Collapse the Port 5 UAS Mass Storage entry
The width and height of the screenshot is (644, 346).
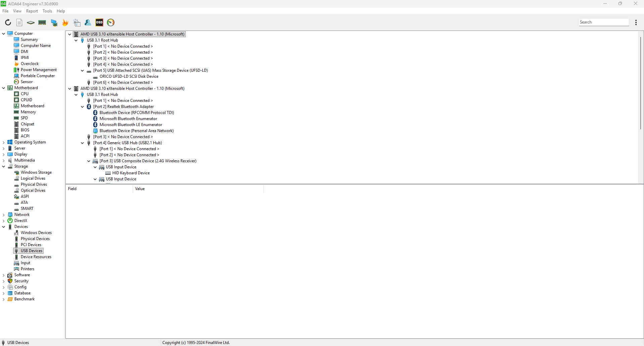pyautogui.click(x=83, y=70)
